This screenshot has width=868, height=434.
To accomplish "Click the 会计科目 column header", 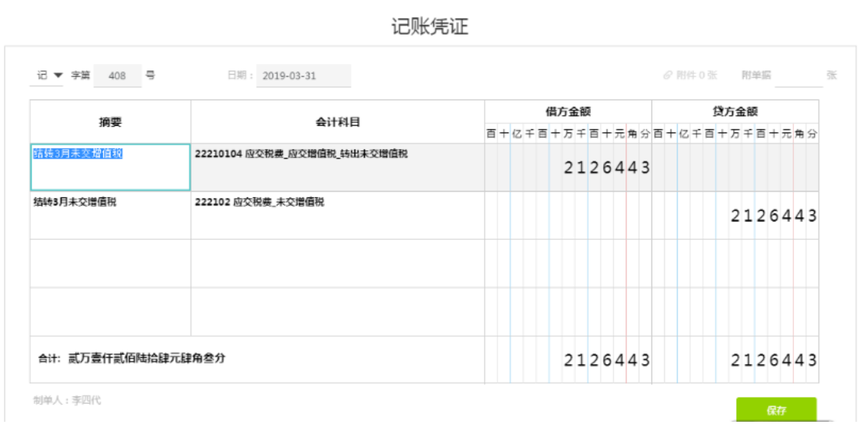I will click(338, 121).
